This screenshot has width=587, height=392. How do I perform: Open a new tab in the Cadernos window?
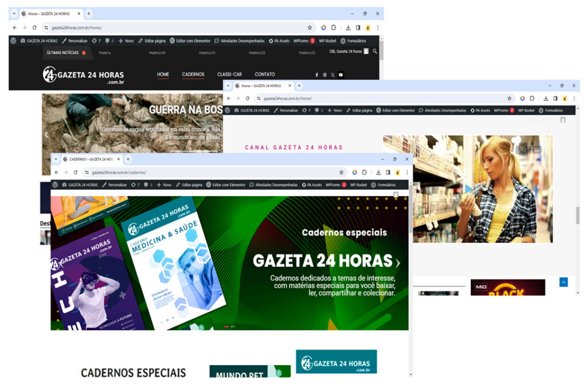pos(128,159)
